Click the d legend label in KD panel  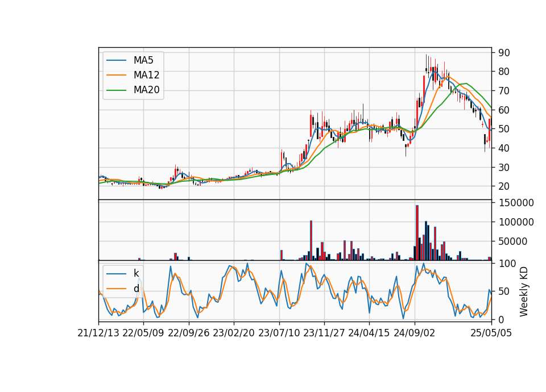point(136,289)
